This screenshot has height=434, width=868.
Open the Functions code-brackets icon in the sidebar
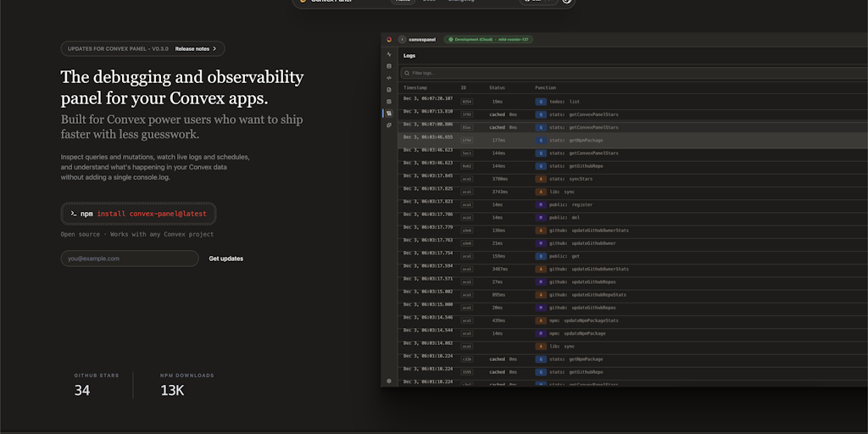(x=389, y=77)
